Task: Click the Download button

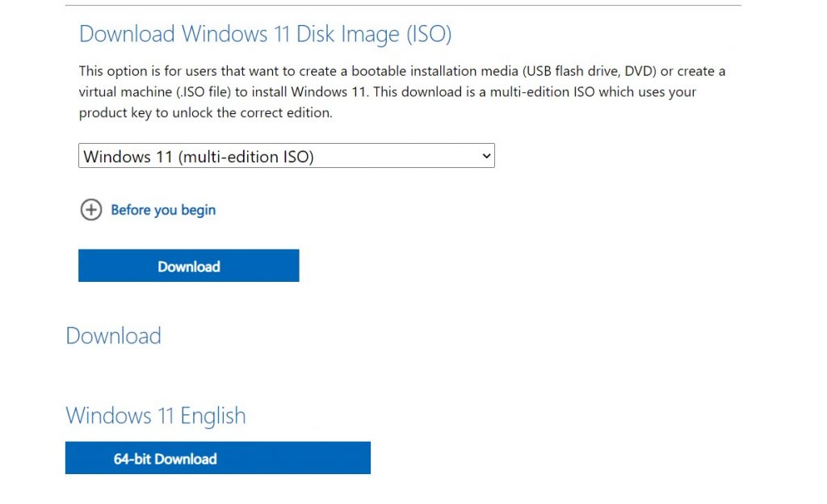Action: [x=188, y=266]
